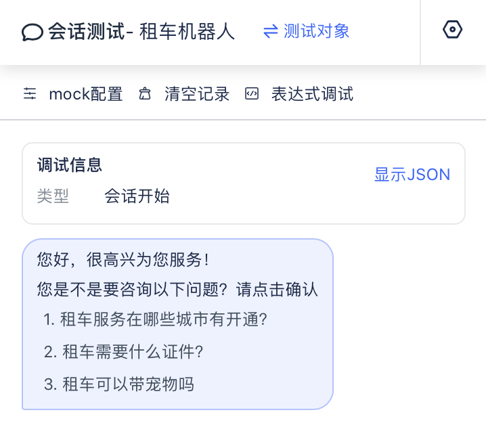Choose question 租车需要什么证件?

click(x=123, y=352)
